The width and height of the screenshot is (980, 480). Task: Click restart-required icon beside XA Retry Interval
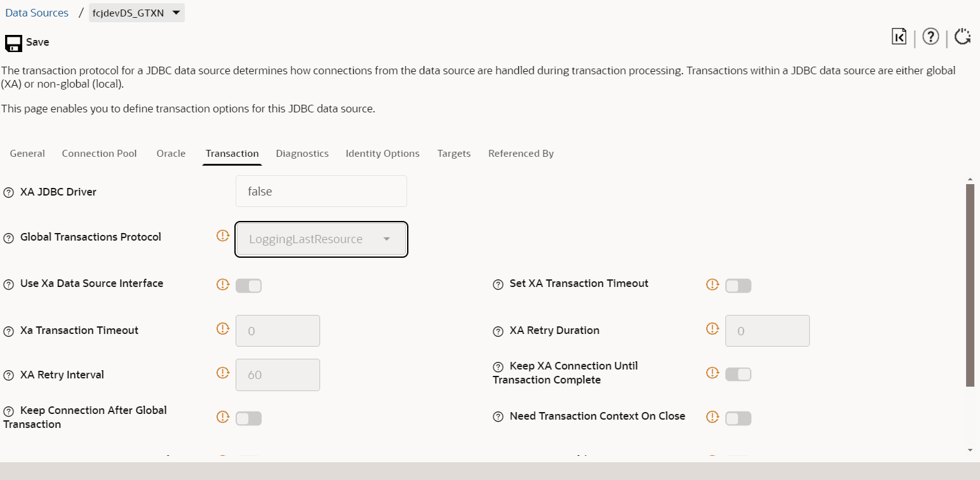pyautogui.click(x=222, y=373)
